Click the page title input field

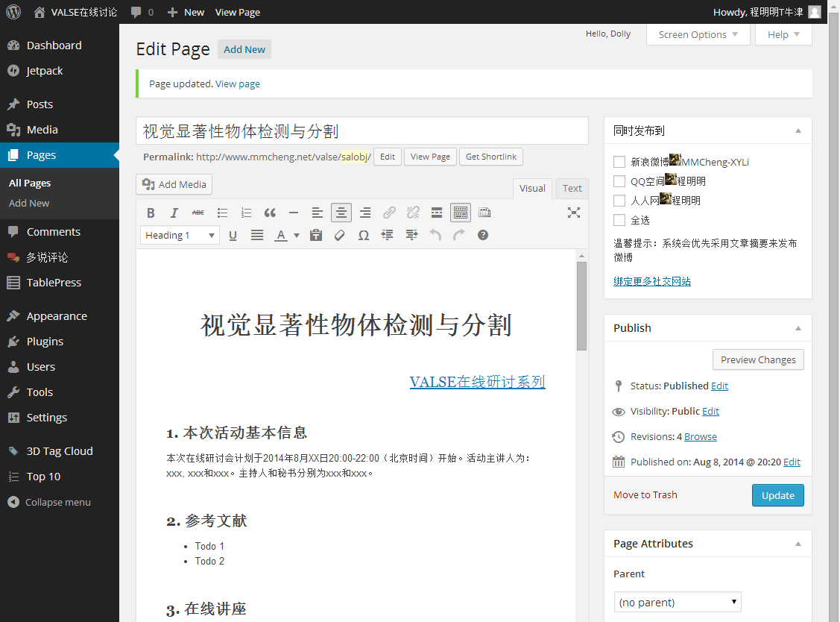(x=361, y=131)
